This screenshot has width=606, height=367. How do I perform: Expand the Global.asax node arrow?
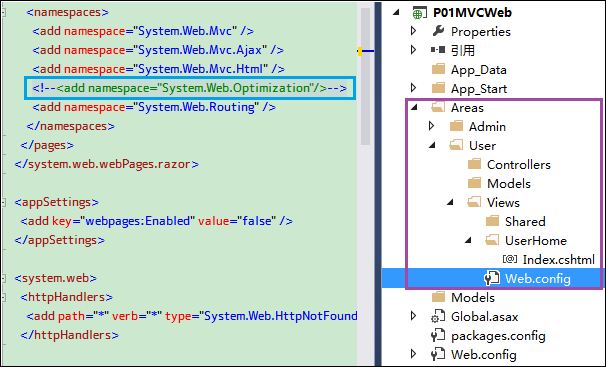coord(414,316)
